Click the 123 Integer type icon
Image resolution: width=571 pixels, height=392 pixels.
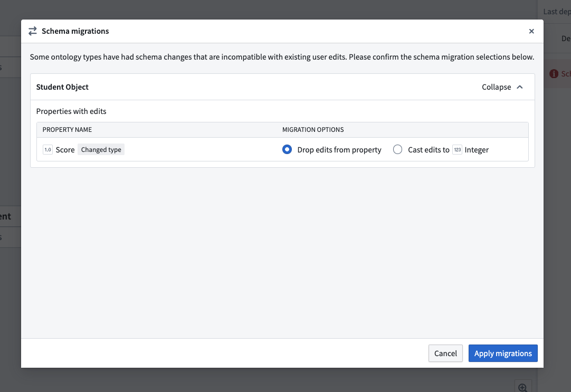[458, 150]
